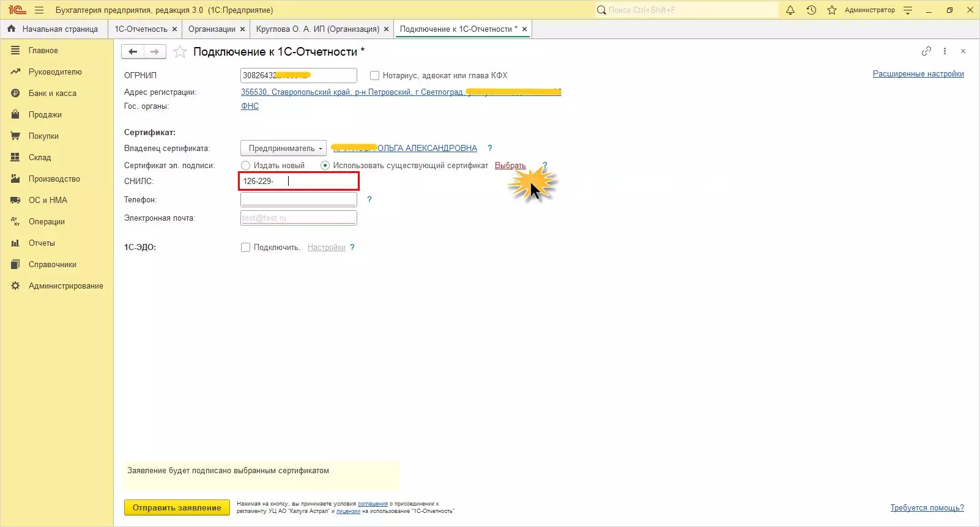Expand the Предприниматель owner dropdown
The width and height of the screenshot is (980, 527).
click(x=283, y=148)
